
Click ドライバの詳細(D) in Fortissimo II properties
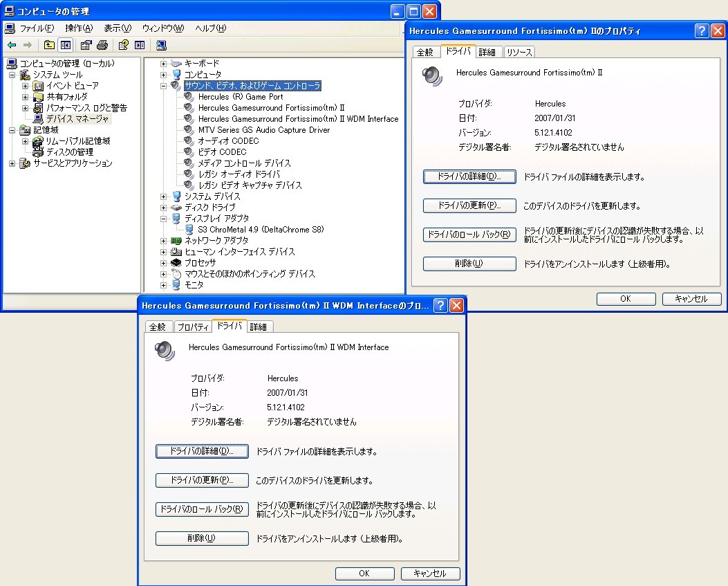[x=469, y=176]
